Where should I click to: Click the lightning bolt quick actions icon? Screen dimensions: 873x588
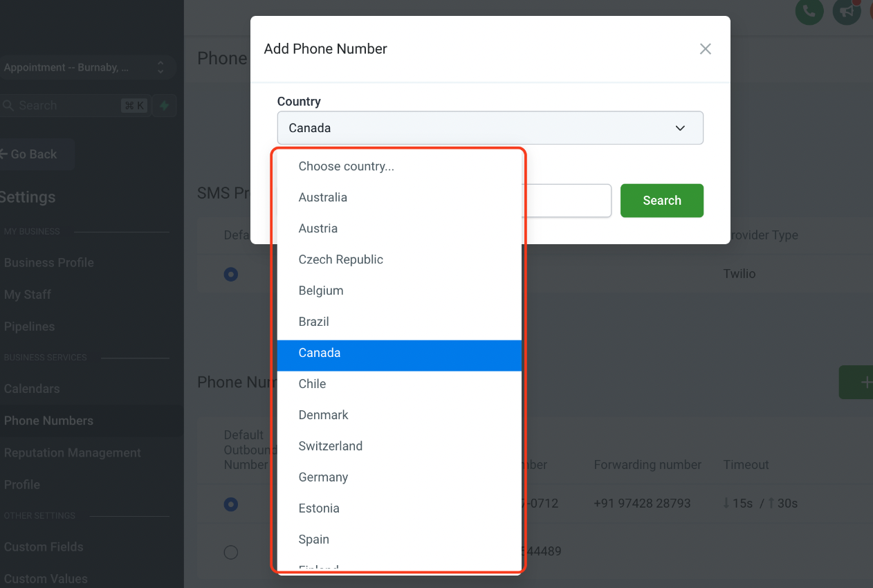[164, 106]
